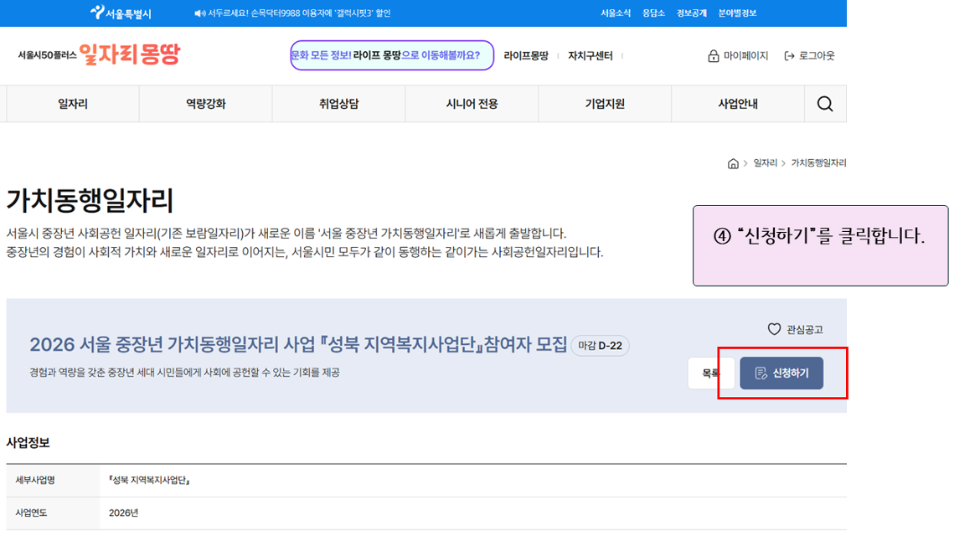This screenshot has width=980, height=551.
Task: Expand the 기업지원 menu
Action: [x=605, y=104]
